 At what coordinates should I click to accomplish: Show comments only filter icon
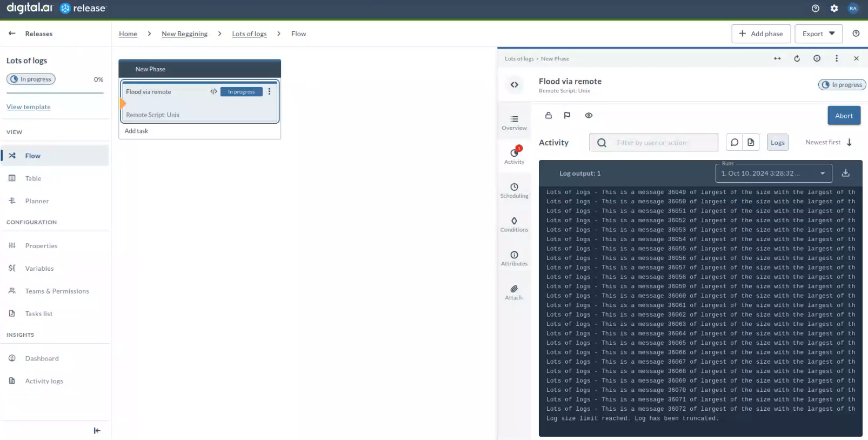click(x=735, y=142)
